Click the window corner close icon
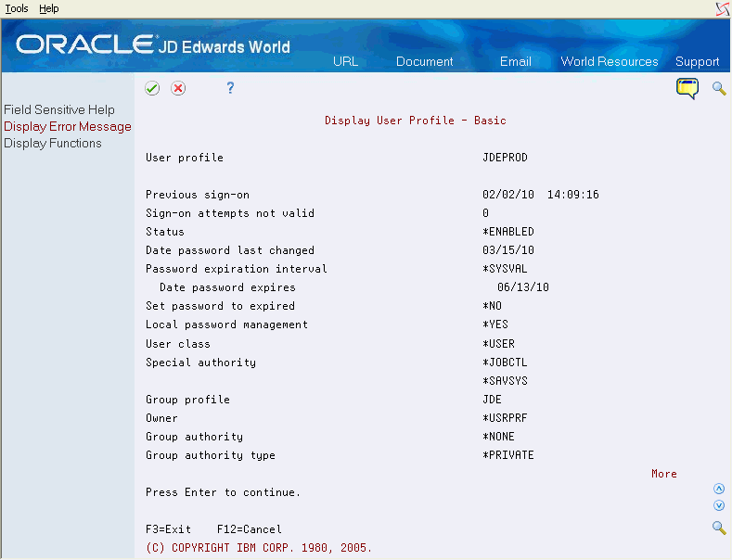This screenshot has width=732, height=560. point(723,9)
